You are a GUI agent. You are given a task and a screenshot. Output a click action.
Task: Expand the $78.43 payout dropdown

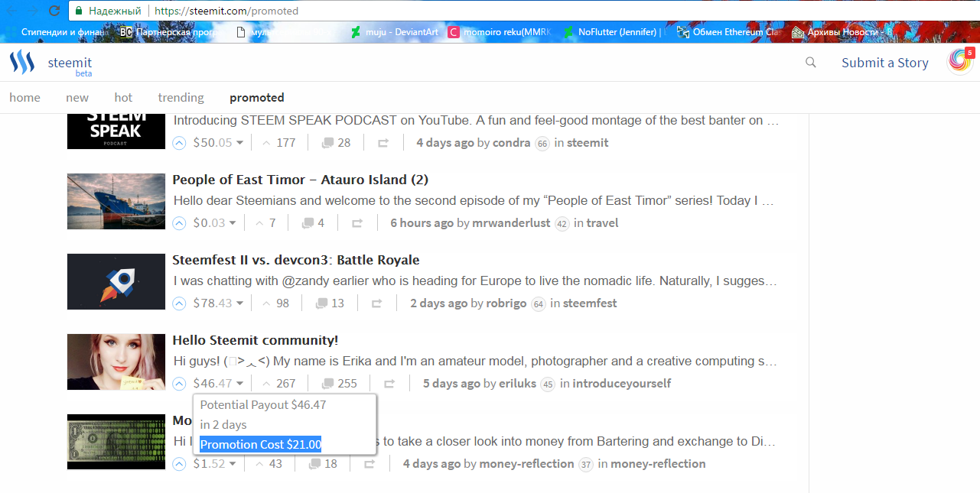239,303
